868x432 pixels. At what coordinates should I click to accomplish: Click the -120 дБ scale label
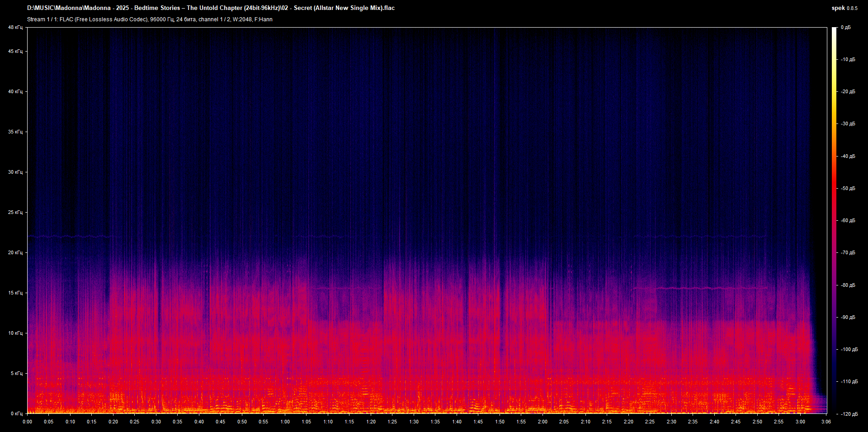click(x=849, y=414)
